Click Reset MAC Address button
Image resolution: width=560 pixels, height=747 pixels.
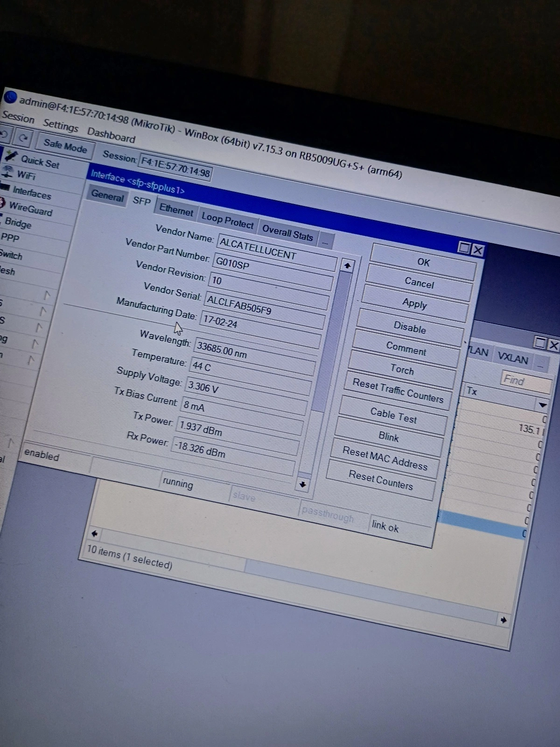coord(385,458)
